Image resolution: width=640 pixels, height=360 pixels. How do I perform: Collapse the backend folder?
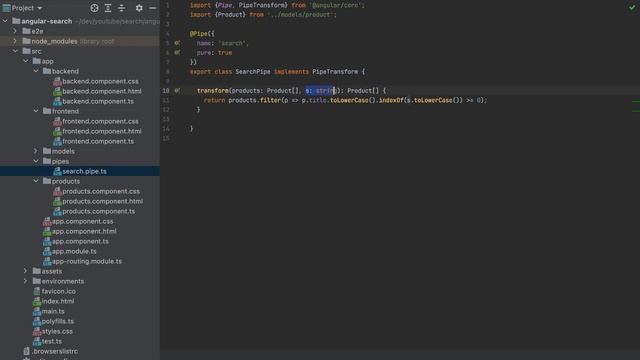click(x=36, y=71)
